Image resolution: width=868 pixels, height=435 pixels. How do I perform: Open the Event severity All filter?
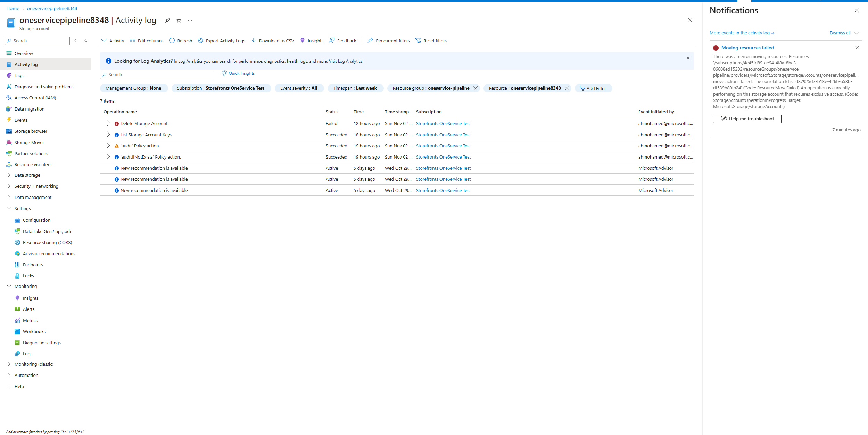[x=299, y=88]
